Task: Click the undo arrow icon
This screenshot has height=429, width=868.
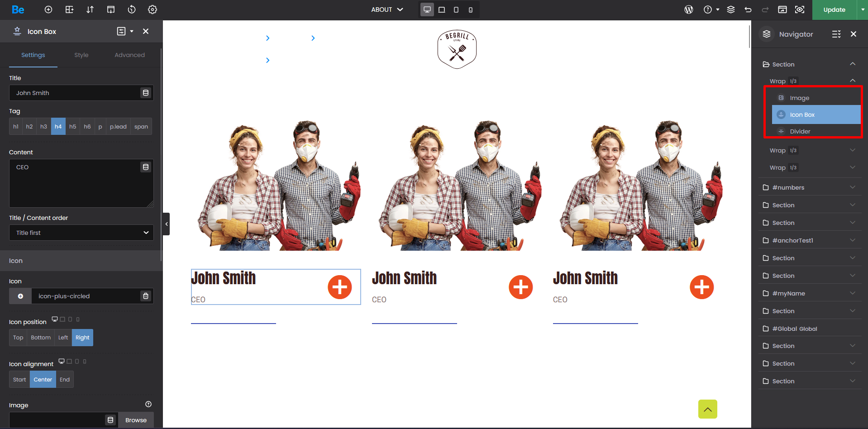Action: 748,10
